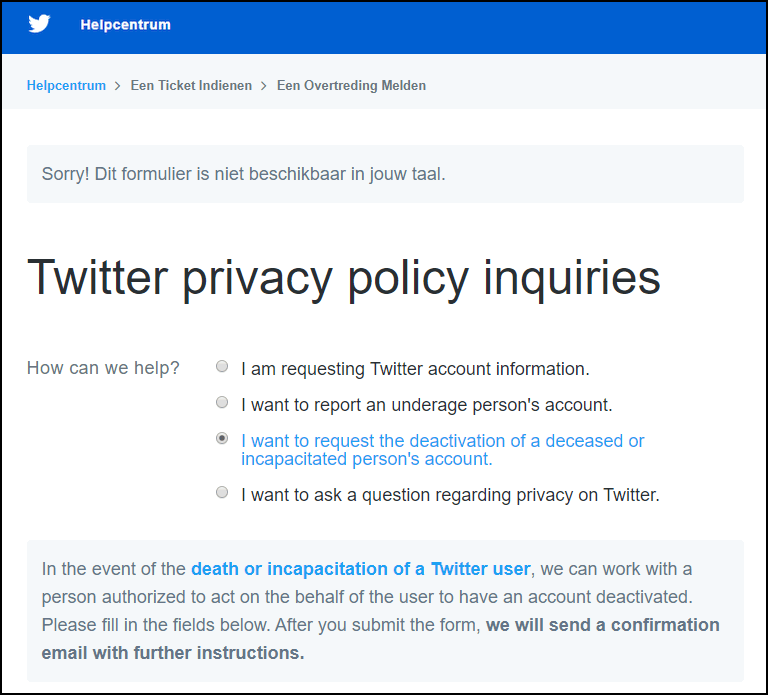The height and width of the screenshot is (695, 768).
Task: Select report underage person's account radio
Action: (222, 402)
